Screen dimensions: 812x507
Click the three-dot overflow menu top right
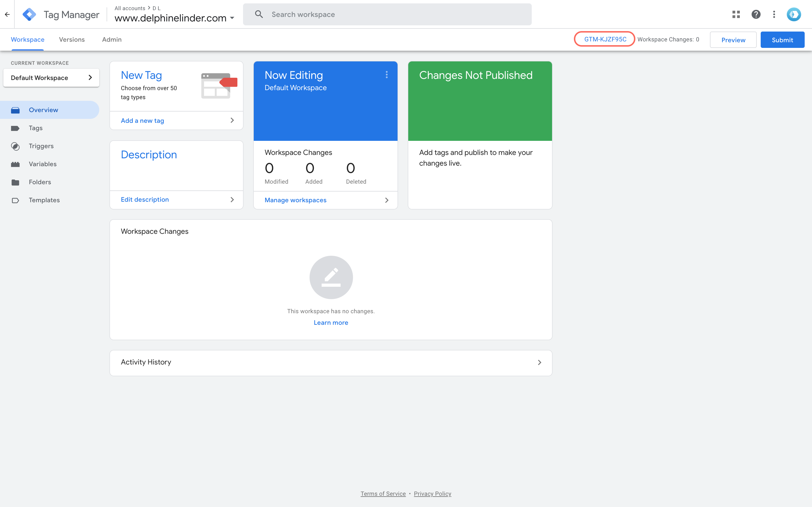774,14
